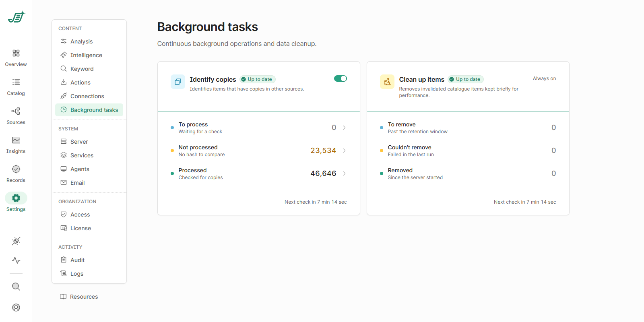
Task: Open the Analysis settings page
Action: 89,41
